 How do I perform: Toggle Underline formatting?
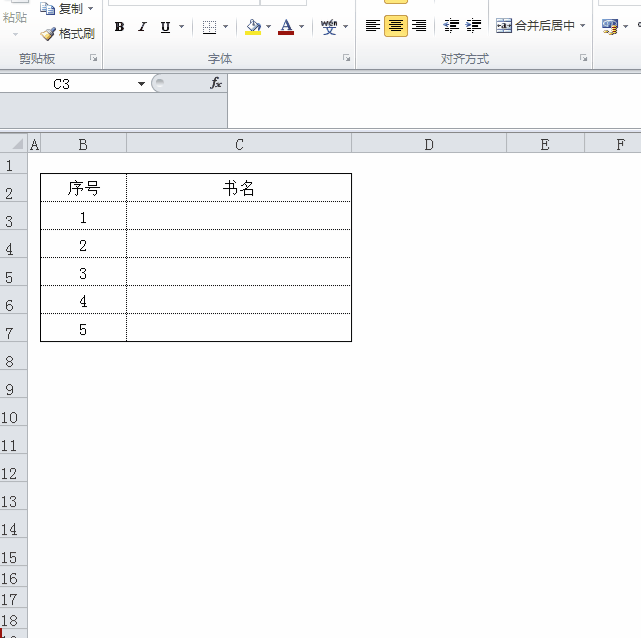pyautogui.click(x=165, y=27)
